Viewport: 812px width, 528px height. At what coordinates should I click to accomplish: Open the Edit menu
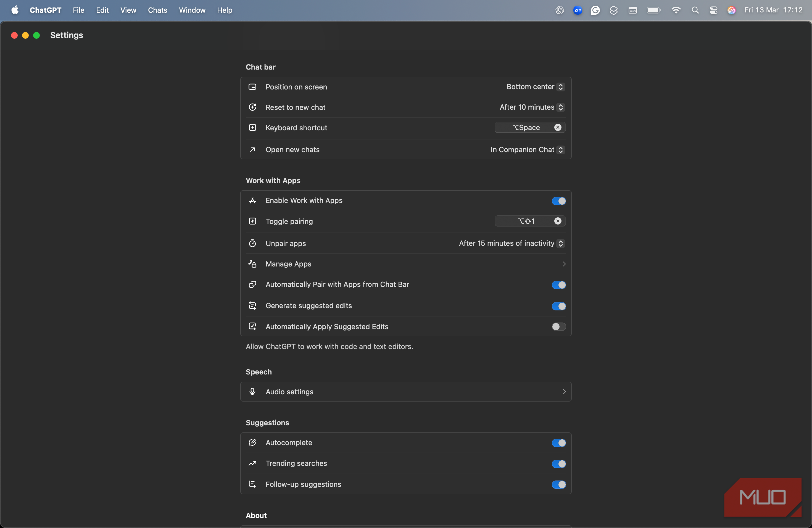[x=102, y=10]
